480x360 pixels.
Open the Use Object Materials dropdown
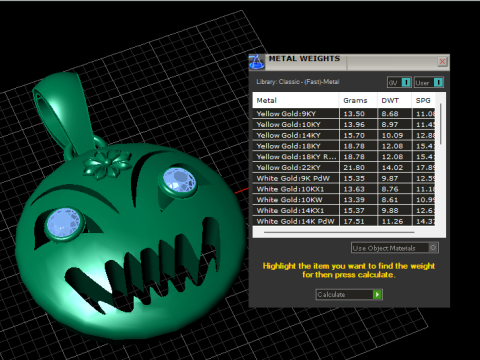[395, 248]
